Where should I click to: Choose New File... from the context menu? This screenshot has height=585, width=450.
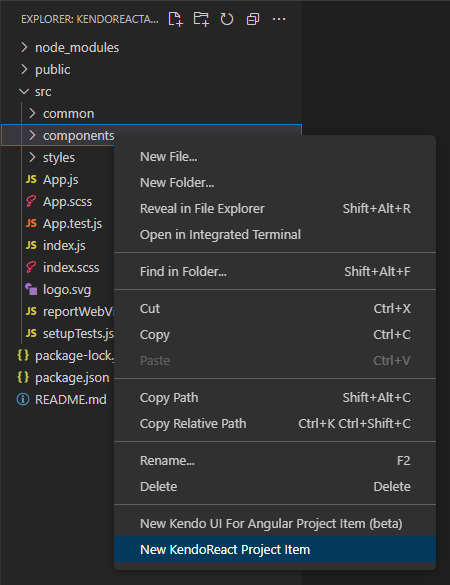(275, 157)
